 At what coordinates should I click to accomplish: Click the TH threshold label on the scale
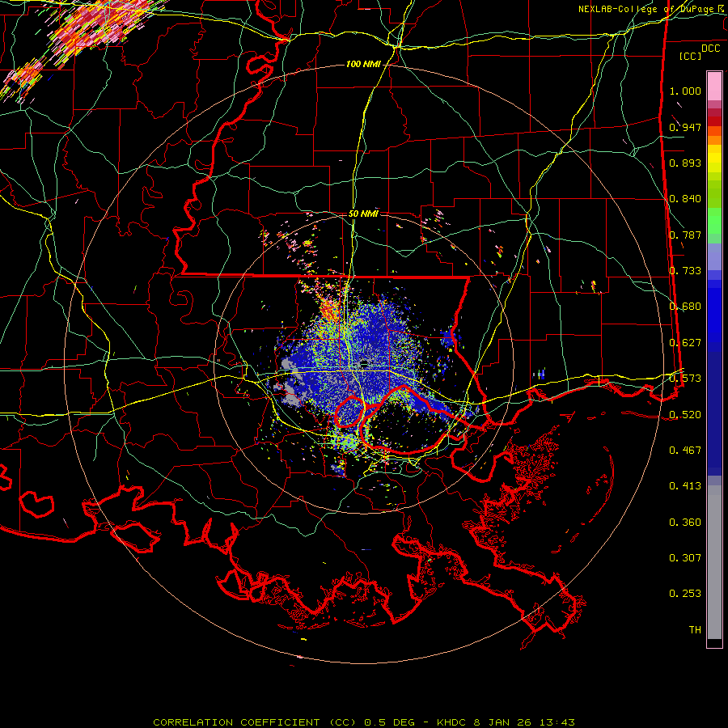(695, 630)
